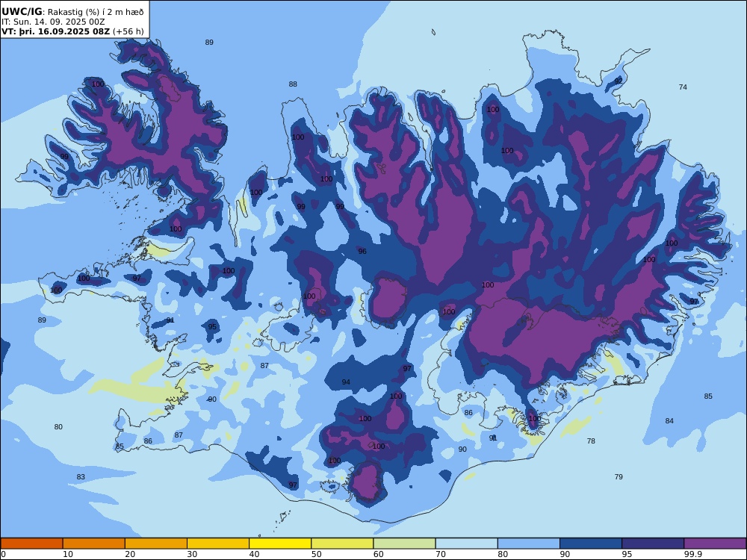Click the map value '95' in the west
This screenshot has width=747, height=560.
pos(212,327)
